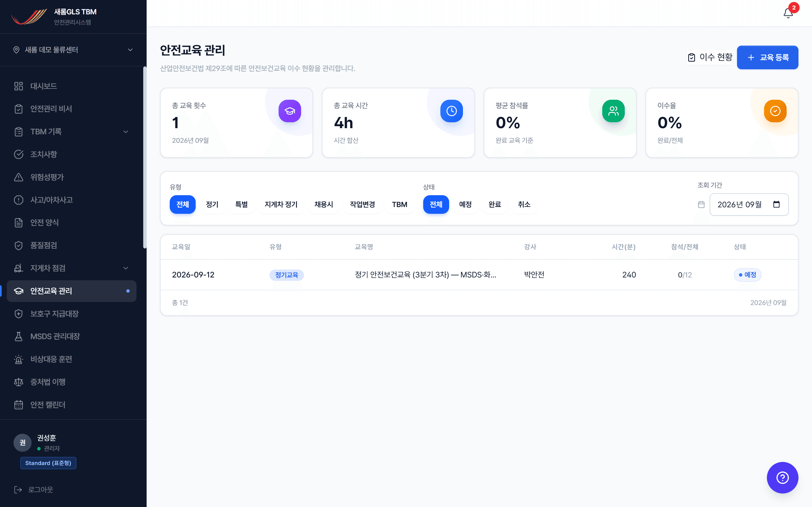Expand the 지게차 점검 submenu chevron
The image size is (812, 507).
coord(126,268)
